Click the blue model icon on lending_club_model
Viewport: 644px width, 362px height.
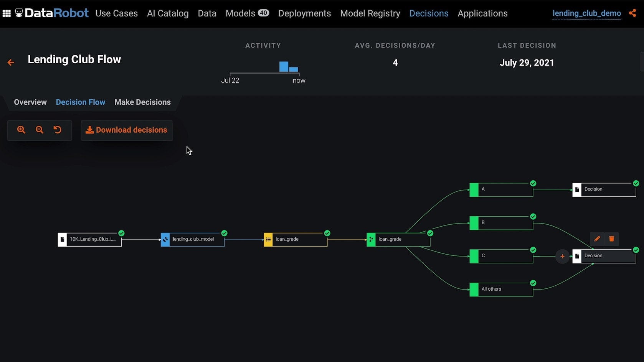[x=165, y=240]
